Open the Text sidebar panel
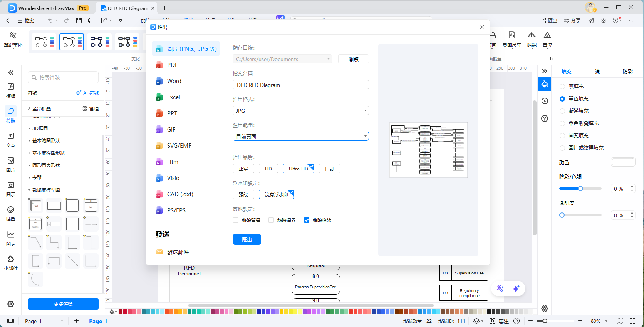This screenshot has width=644, height=327. pos(11,140)
